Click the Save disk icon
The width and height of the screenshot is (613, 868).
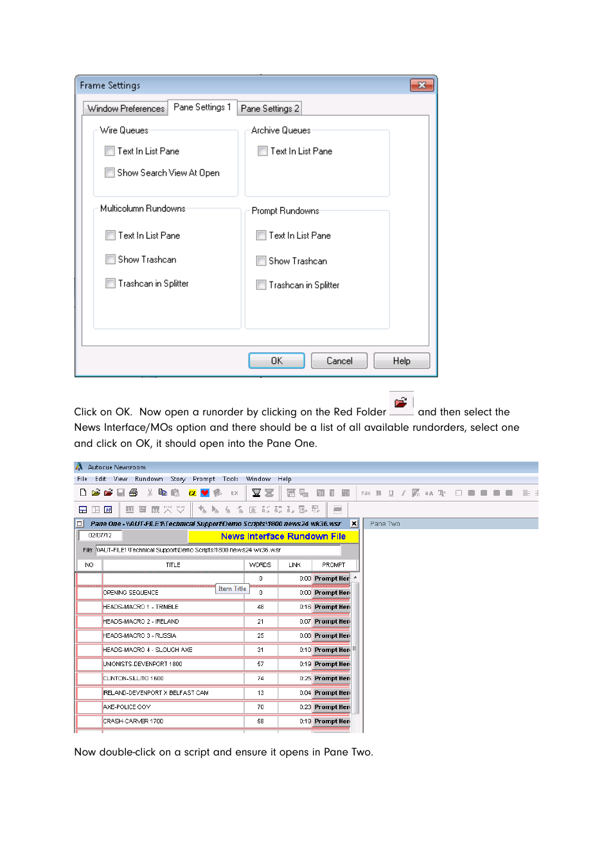point(121,493)
